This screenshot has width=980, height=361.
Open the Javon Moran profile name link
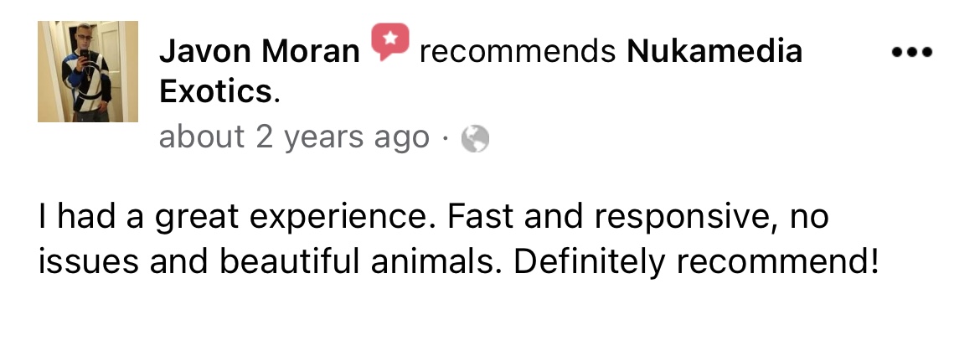pyautogui.click(x=260, y=51)
